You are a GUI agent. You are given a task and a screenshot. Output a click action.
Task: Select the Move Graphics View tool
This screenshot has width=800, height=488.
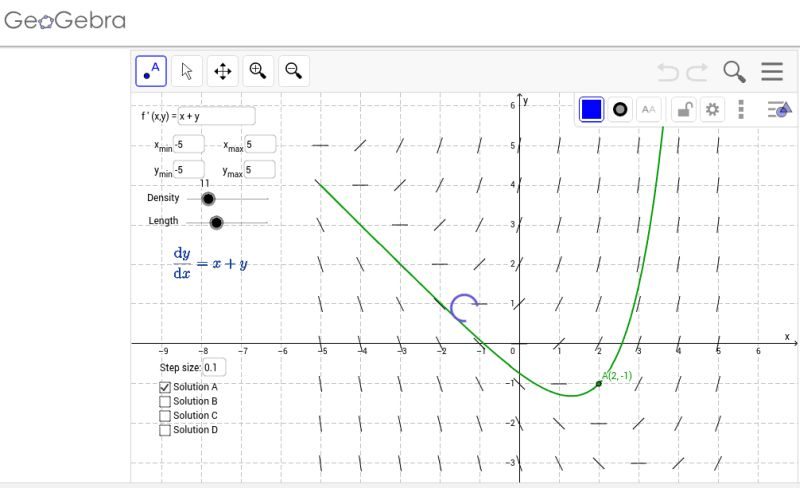[x=222, y=71]
